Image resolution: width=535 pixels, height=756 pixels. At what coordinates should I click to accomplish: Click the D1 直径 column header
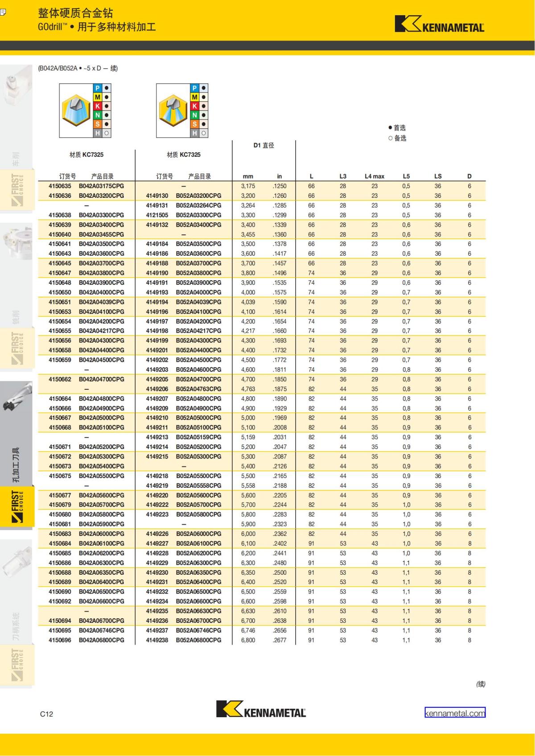click(x=263, y=145)
